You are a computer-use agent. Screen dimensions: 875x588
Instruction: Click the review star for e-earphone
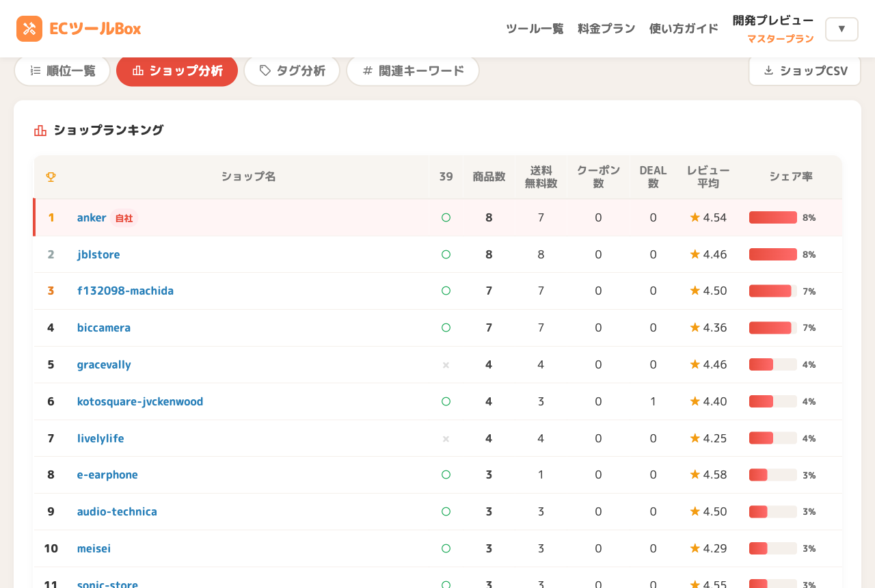pyautogui.click(x=695, y=475)
